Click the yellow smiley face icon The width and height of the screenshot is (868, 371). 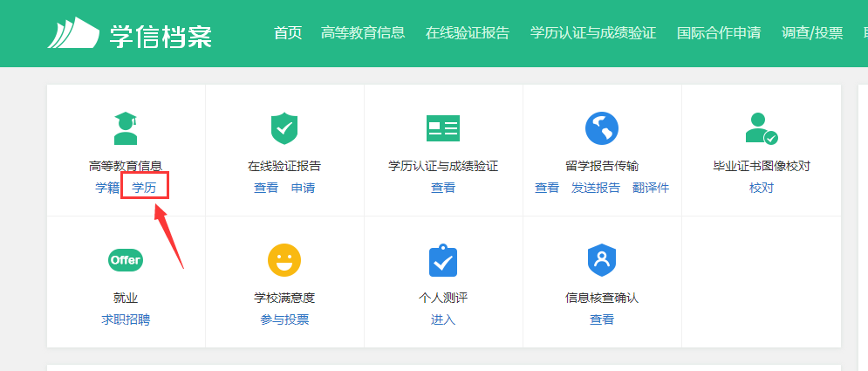[x=284, y=260]
